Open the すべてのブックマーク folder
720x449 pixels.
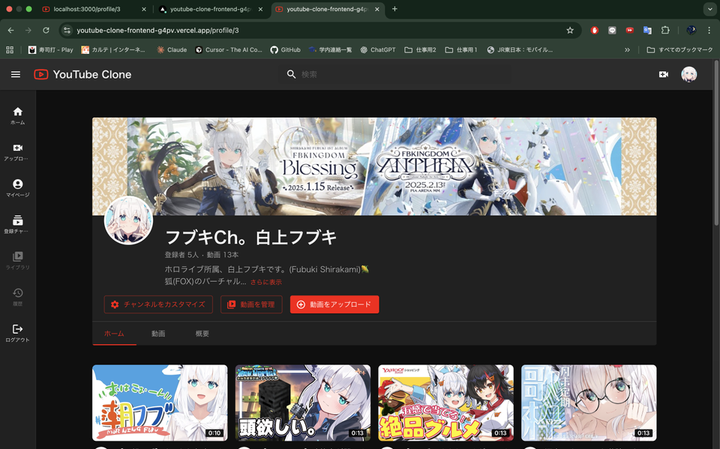pyautogui.click(x=680, y=50)
